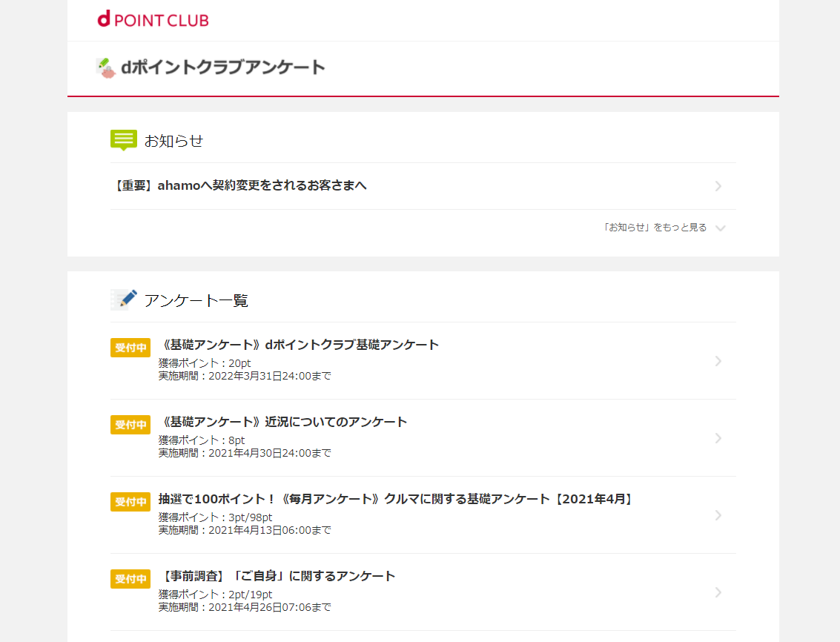
Task: Click arrow on クルマに関する基礎アンケート row
Action: 718,515
